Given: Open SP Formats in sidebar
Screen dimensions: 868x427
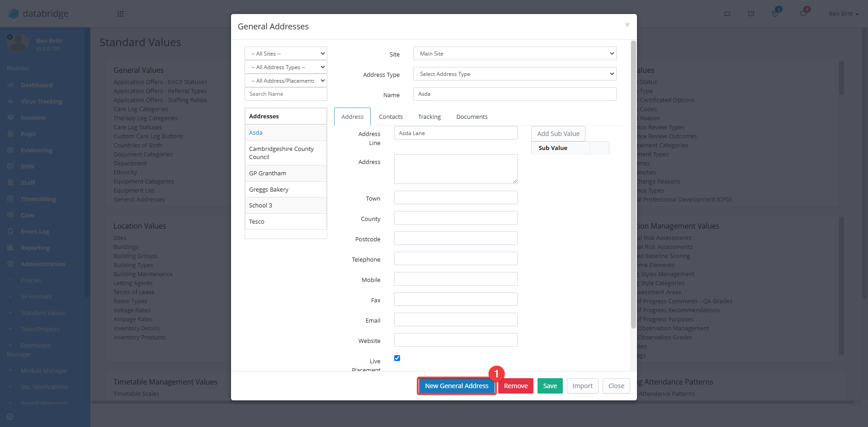Looking at the screenshot, I should click(36, 296).
